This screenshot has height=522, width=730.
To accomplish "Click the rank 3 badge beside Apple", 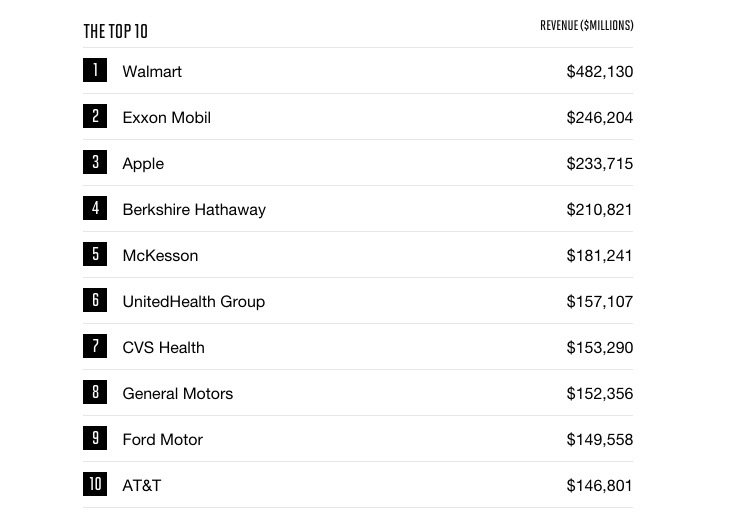I will 95,162.
